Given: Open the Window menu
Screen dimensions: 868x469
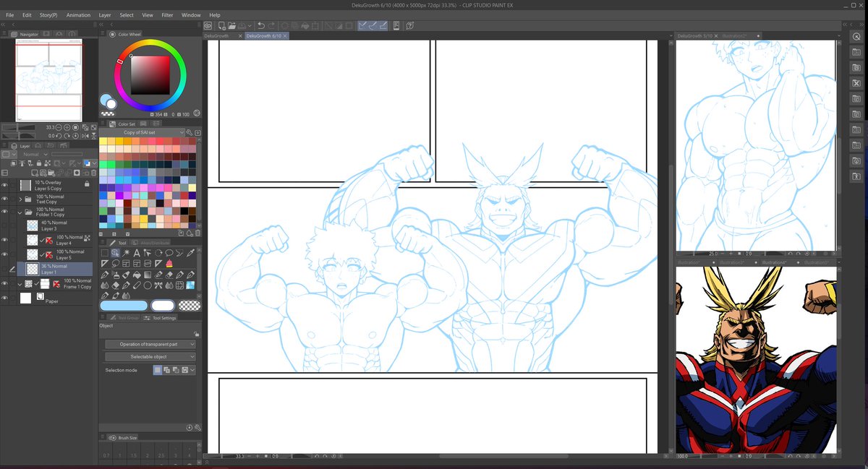Looking at the screenshot, I should click(x=191, y=14).
